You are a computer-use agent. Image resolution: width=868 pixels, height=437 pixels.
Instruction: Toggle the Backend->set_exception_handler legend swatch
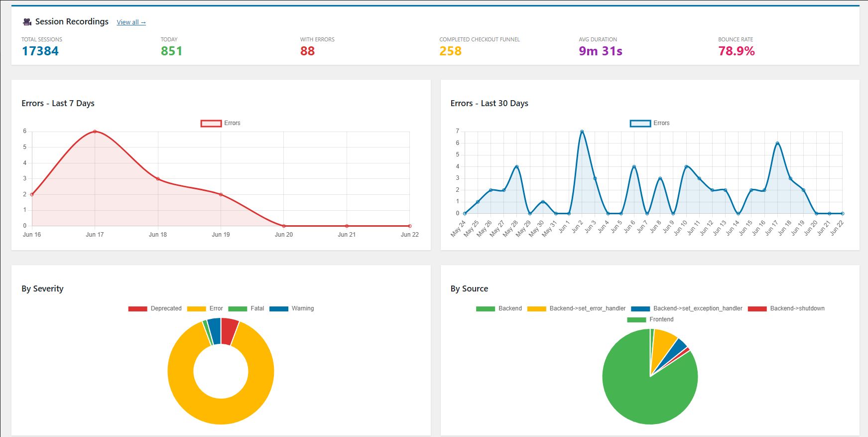640,308
